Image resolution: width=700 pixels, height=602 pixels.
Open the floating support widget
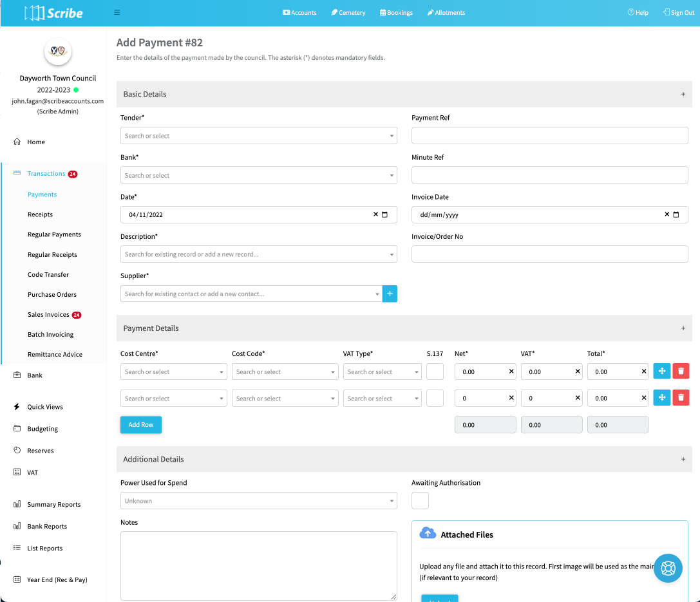pyautogui.click(x=668, y=568)
